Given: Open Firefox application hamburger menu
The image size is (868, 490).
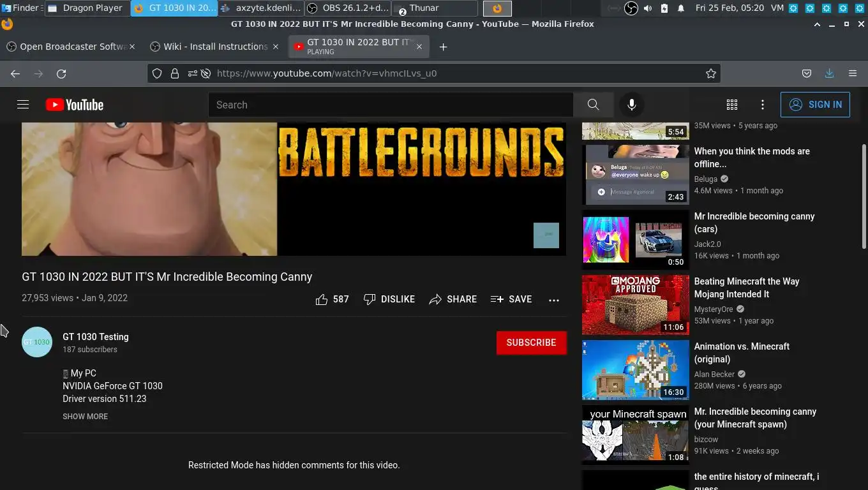Looking at the screenshot, I should pyautogui.click(x=853, y=73).
